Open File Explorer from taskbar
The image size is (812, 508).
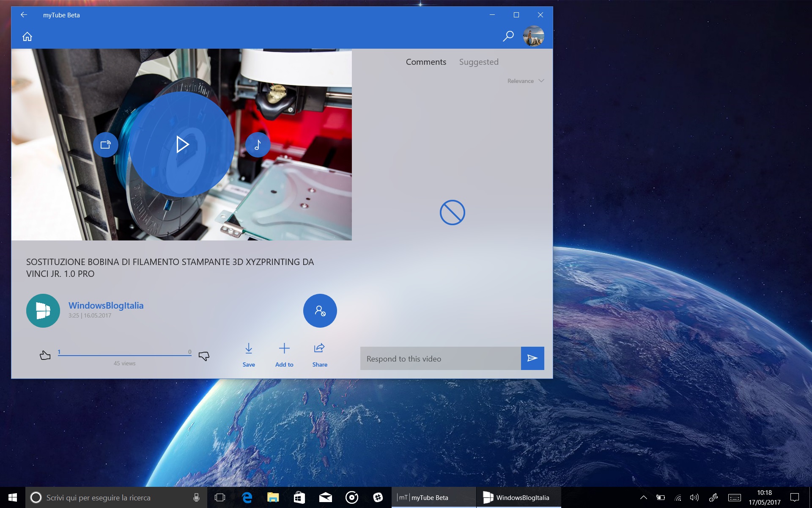click(273, 497)
